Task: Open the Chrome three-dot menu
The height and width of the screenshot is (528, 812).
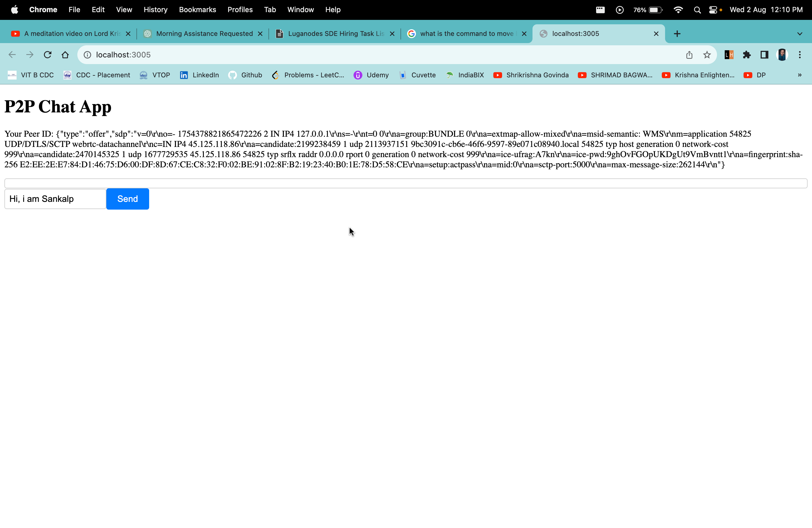Action: 800,55
